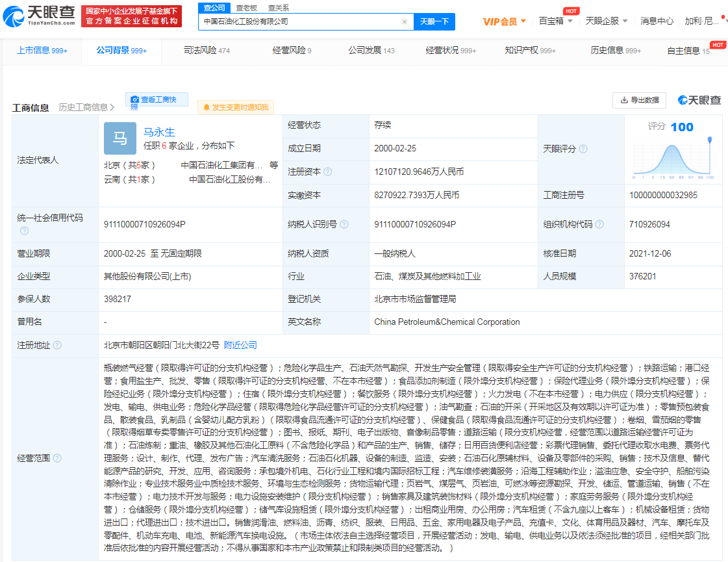Click the 工商信息 heading

click(30, 108)
